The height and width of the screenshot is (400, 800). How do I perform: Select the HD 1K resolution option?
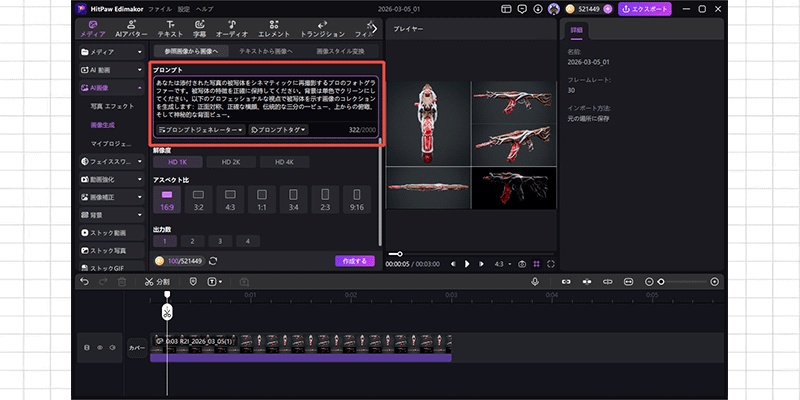178,162
